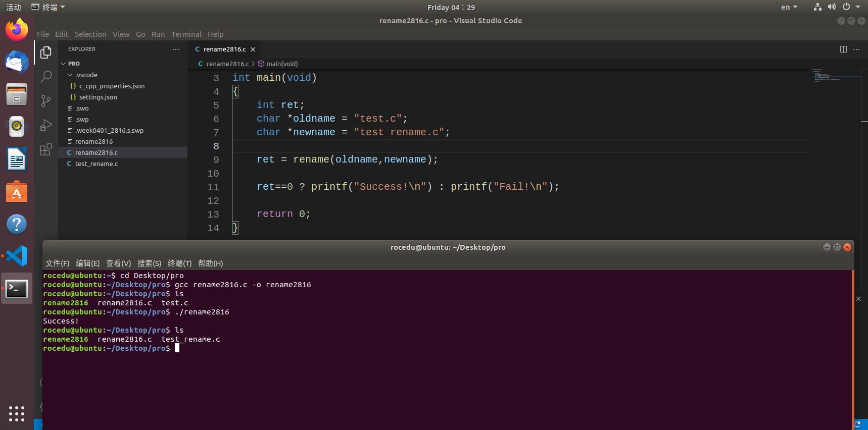
Task: Select the rename2816.c editor tab
Action: coord(224,49)
